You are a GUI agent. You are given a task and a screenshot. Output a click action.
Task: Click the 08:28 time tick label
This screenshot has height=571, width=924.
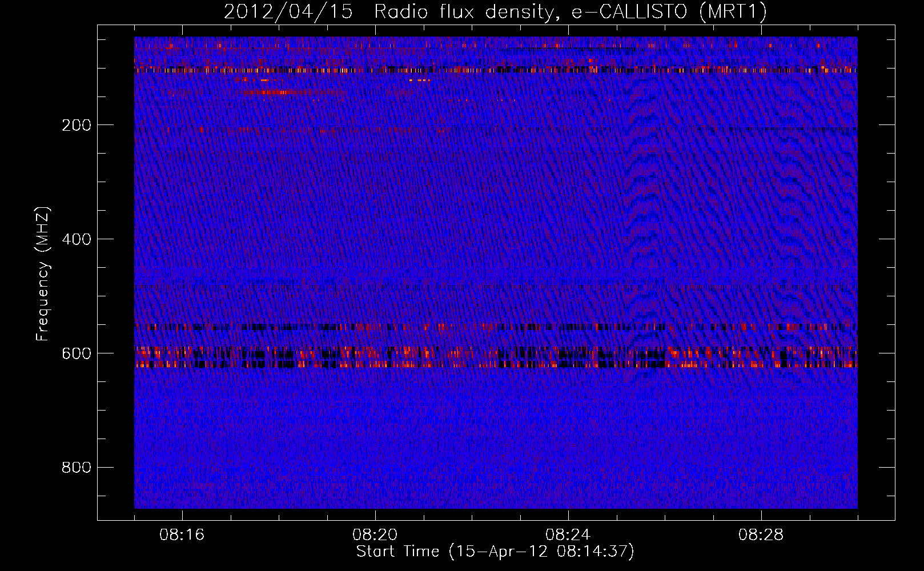point(761,535)
